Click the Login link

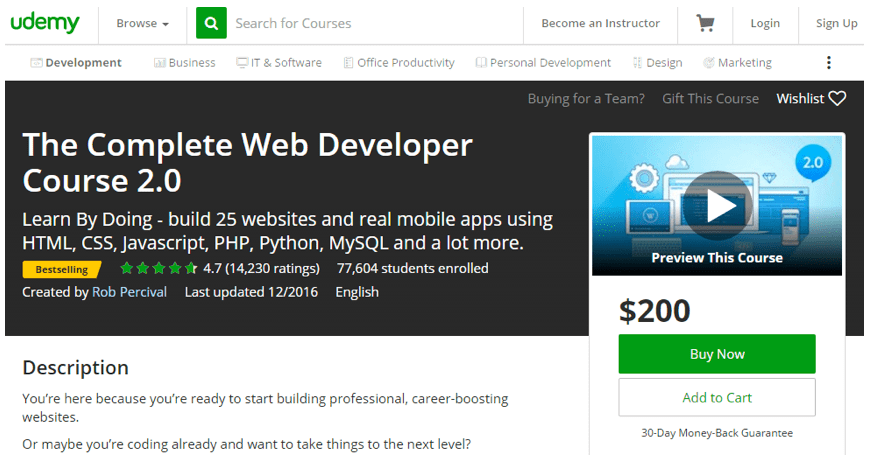click(765, 23)
